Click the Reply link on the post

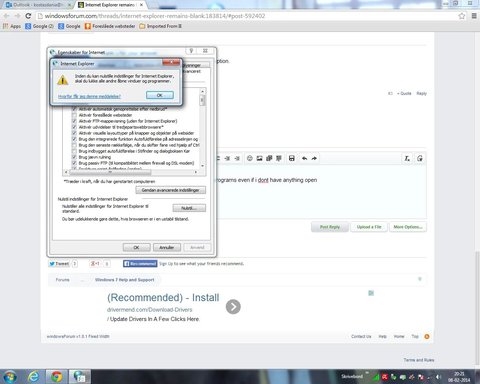(x=421, y=93)
